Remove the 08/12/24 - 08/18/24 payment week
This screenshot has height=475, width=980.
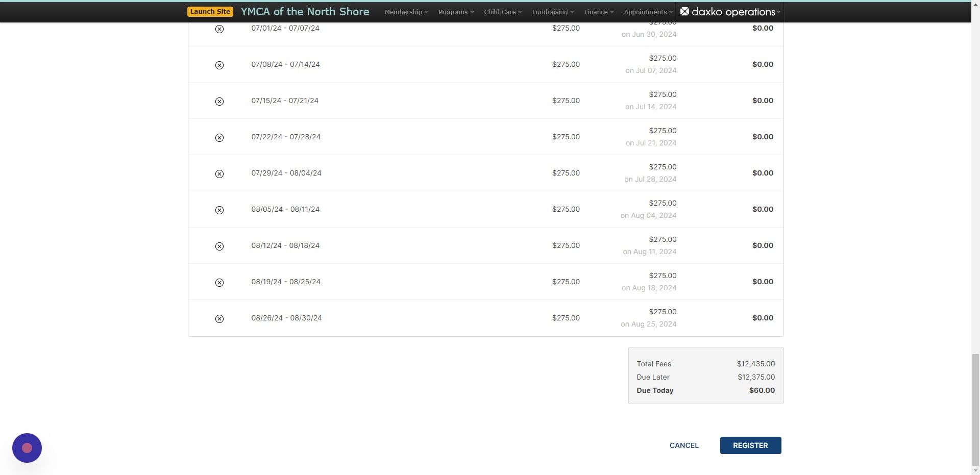click(219, 246)
